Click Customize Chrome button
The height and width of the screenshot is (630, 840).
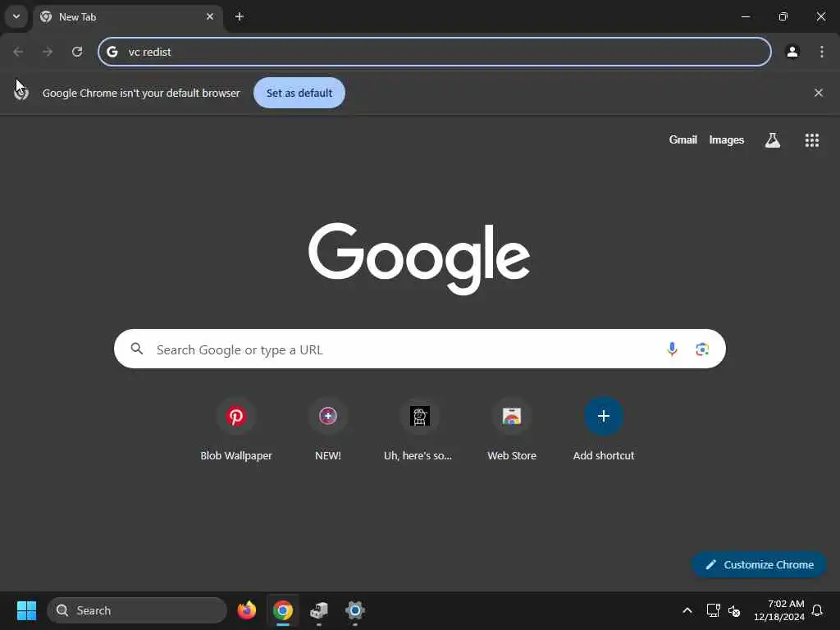759,564
